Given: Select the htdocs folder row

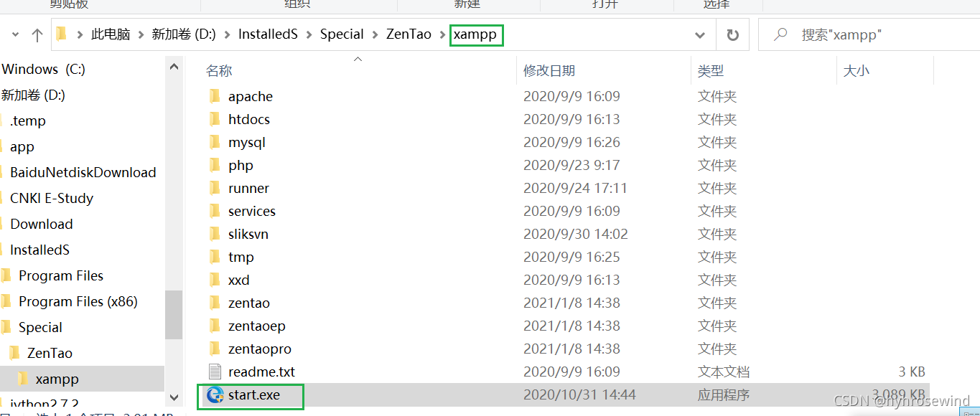Looking at the screenshot, I should [564, 119].
